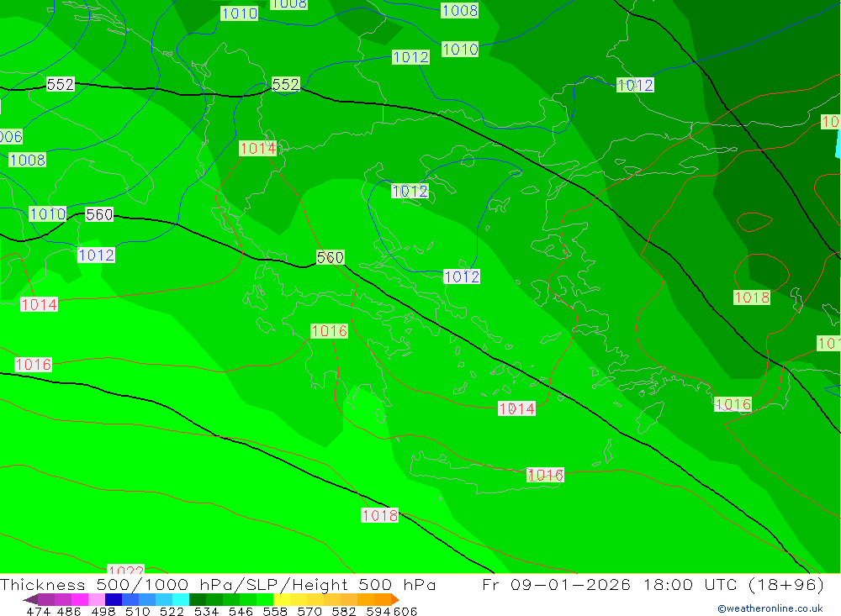Click the legend value 510
This screenshot has width=841, height=616.
[x=137, y=611]
